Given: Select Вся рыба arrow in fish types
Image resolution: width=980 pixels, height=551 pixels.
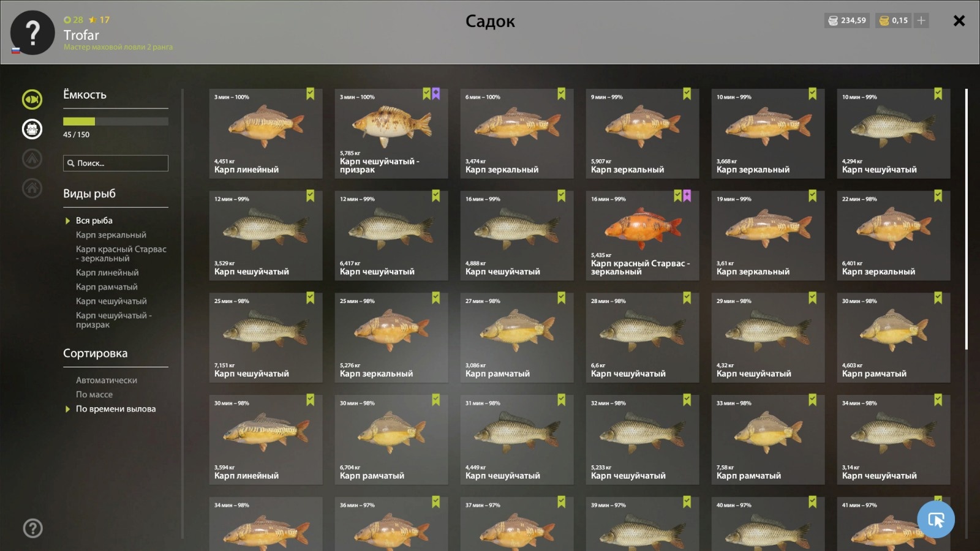Looking at the screenshot, I should click(x=67, y=220).
